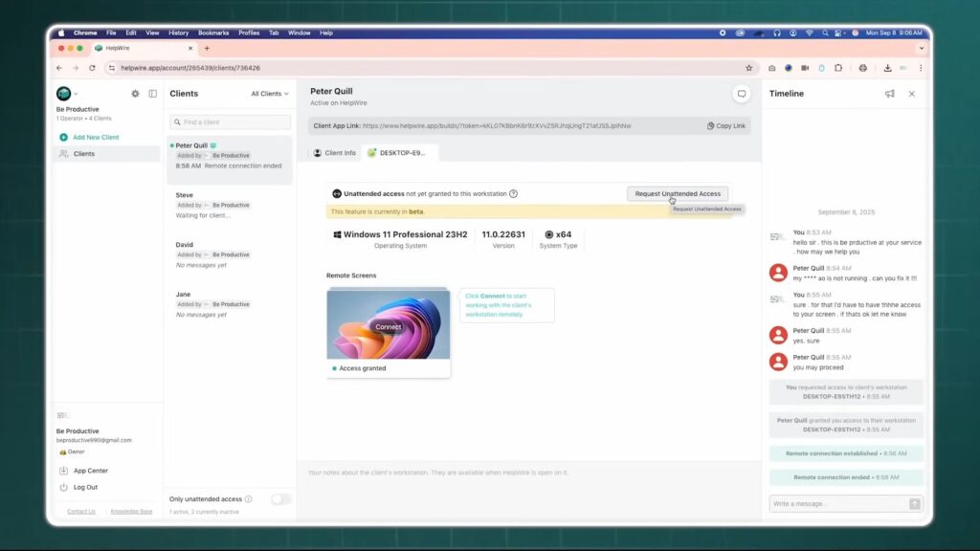The width and height of the screenshot is (980, 551).
Task: Click Copy Link button
Action: [725, 126]
